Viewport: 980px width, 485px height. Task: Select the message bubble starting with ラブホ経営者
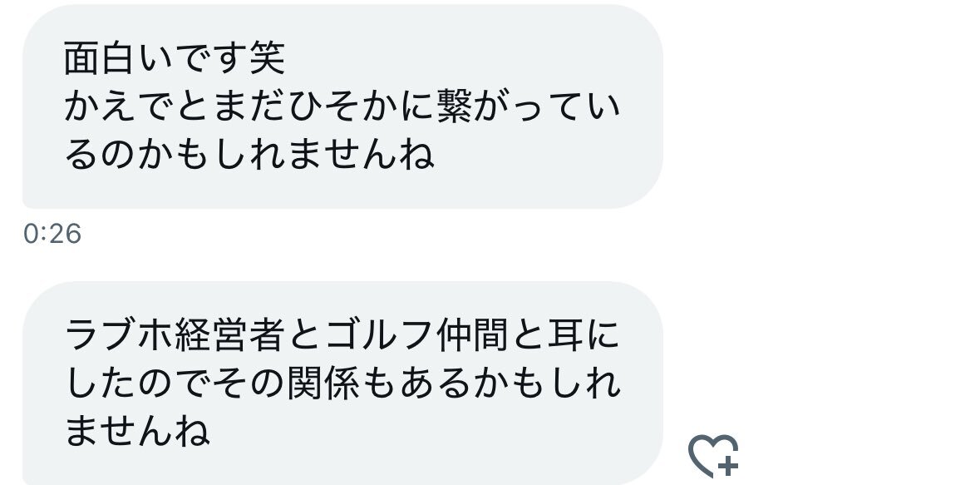pos(342,383)
